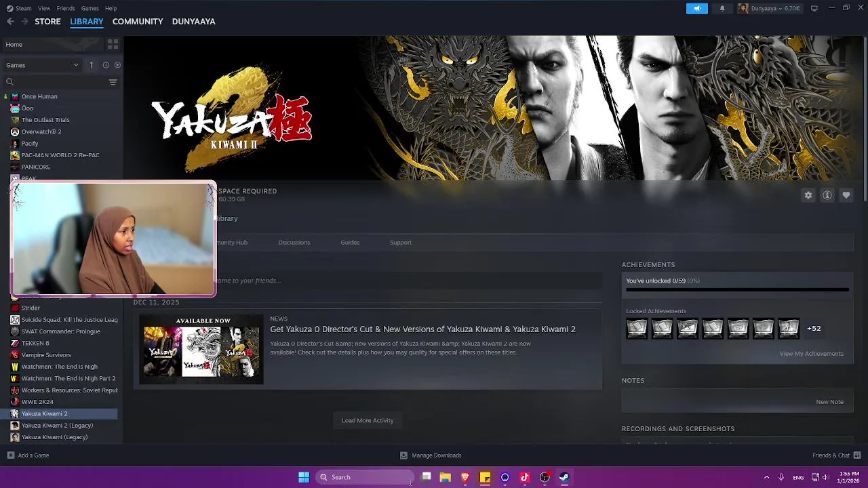
Task: Add Yakuza Kiwami 2 to favorites heart icon
Action: [x=846, y=195]
